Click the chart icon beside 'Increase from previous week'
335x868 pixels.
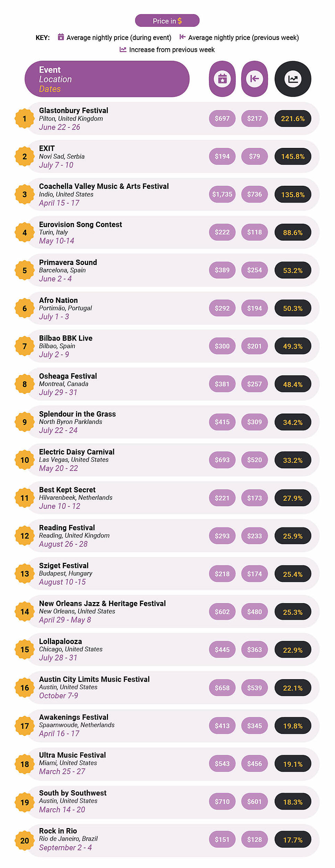point(123,49)
